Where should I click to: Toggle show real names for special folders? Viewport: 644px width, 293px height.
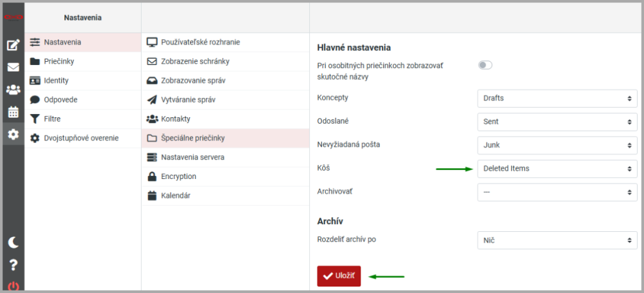coord(485,65)
